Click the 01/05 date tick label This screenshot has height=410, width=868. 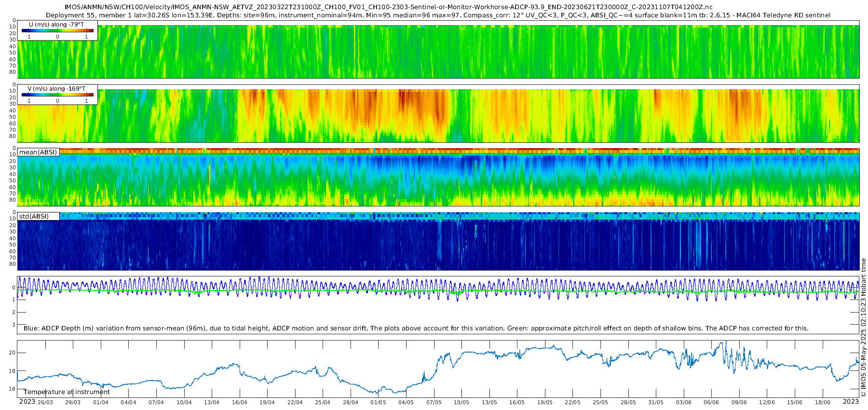click(378, 402)
